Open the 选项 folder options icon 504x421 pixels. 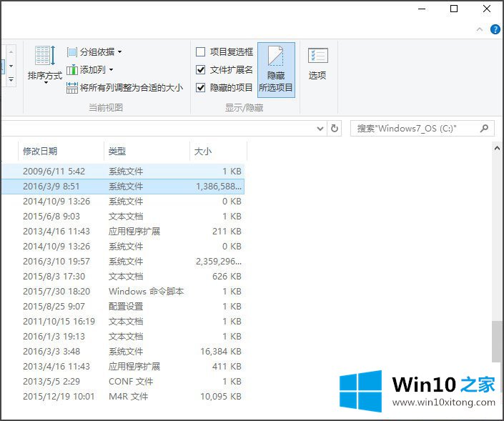[317, 57]
